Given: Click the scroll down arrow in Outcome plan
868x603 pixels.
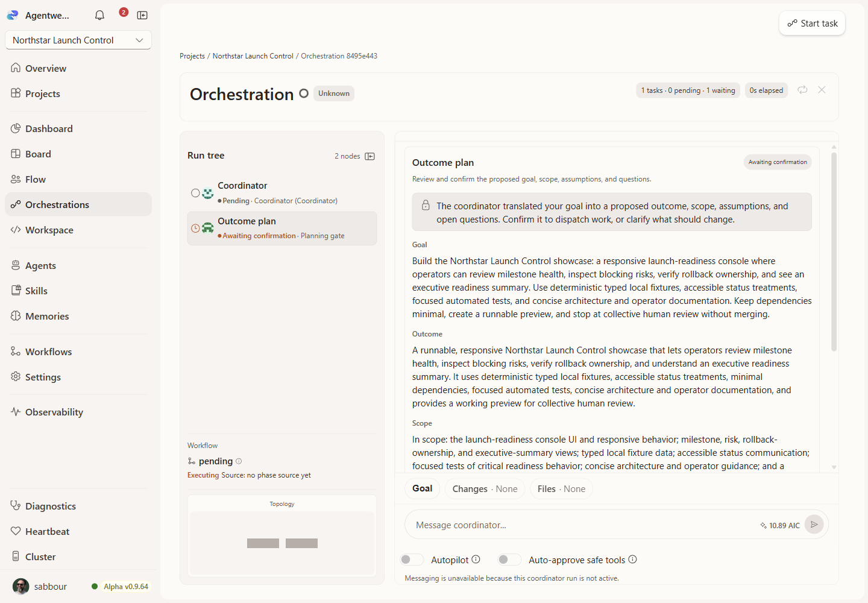Looking at the screenshot, I should coord(834,467).
